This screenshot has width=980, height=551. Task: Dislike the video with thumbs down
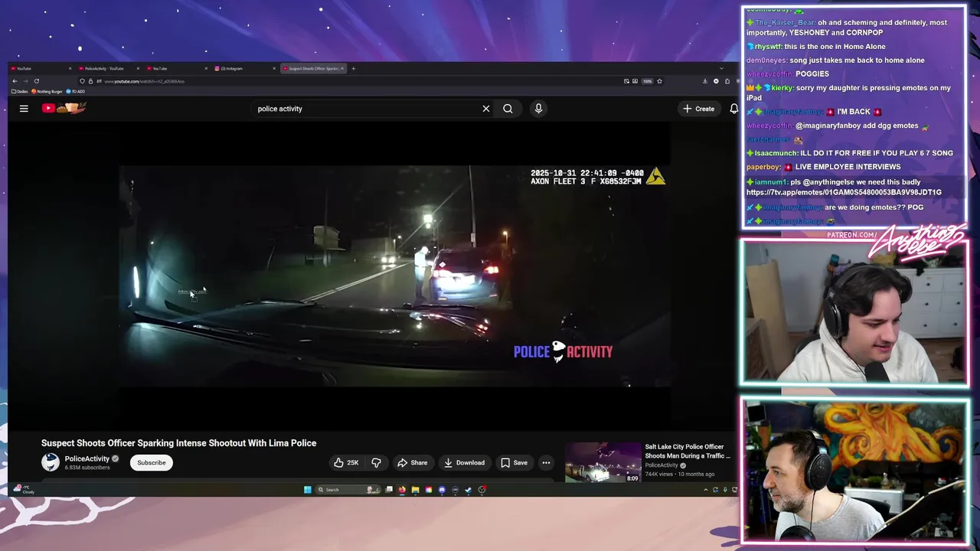[376, 462]
